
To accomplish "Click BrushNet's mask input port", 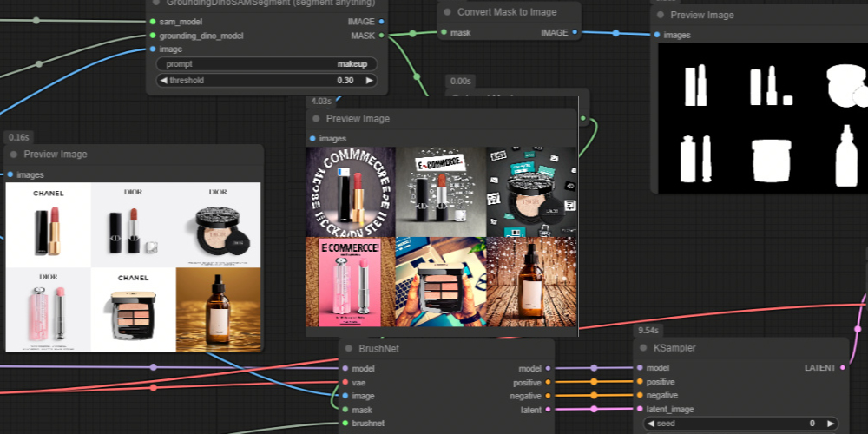I will pyautogui.click(x=345, y=410).
